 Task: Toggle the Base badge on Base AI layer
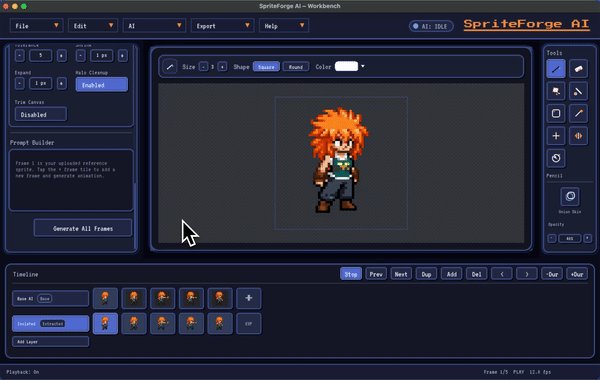(x=45, y=298)
